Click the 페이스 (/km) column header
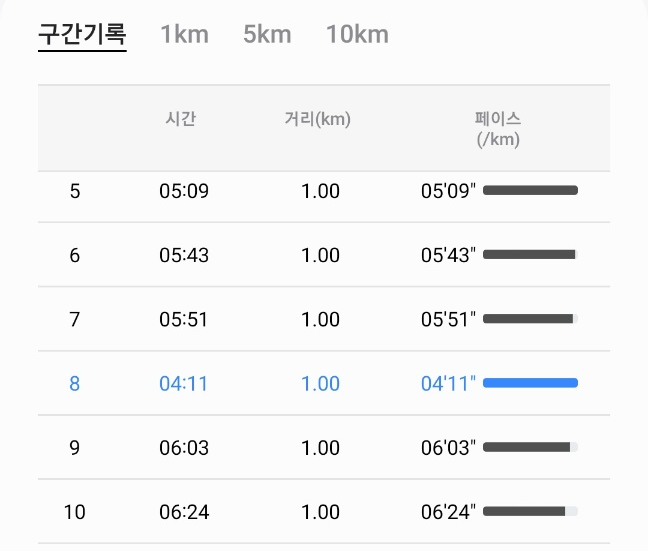The image size is (648, 551). [498, 129]
